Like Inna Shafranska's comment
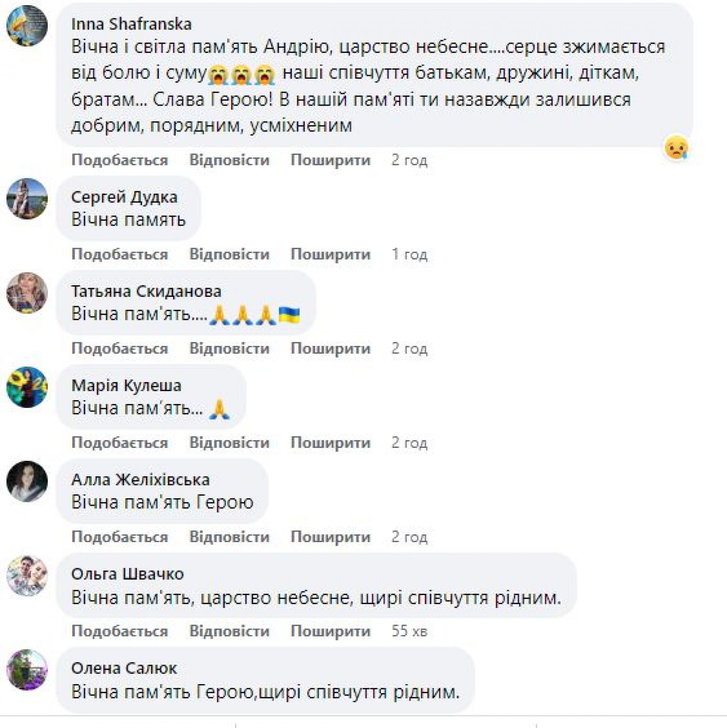Screen dimensions: 727x728 click(x=120, y=160)
